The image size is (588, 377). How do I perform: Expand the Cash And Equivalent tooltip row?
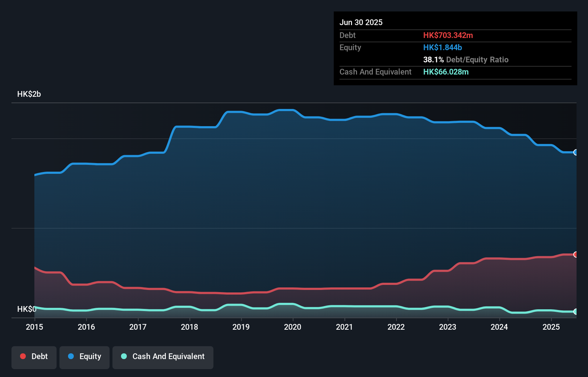coord(375,72)
